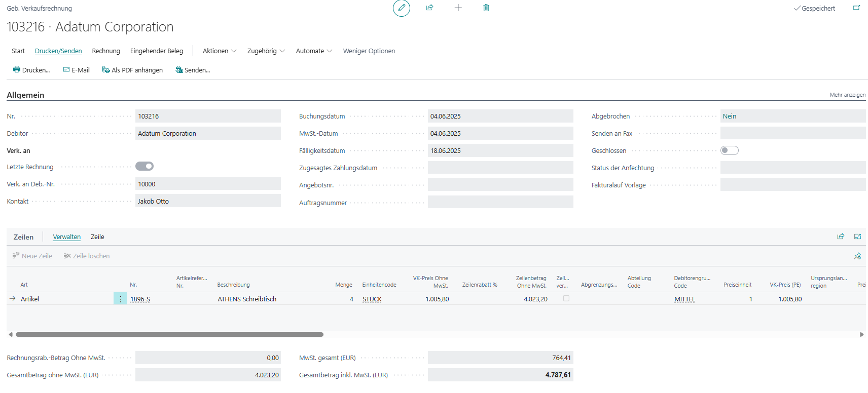Switch to the Rechnung tab
The height and width of the screenshot is (393, 868).
click(x=106, y=51)
